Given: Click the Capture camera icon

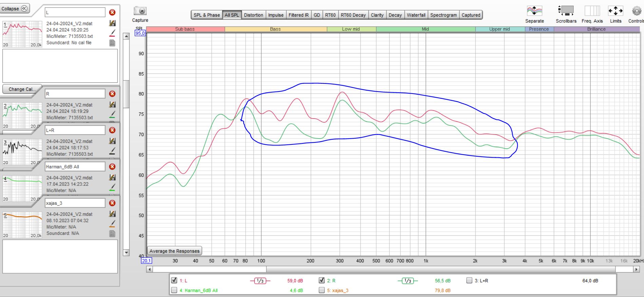Looking at the screenshot, I should click(x=140, y=11).
